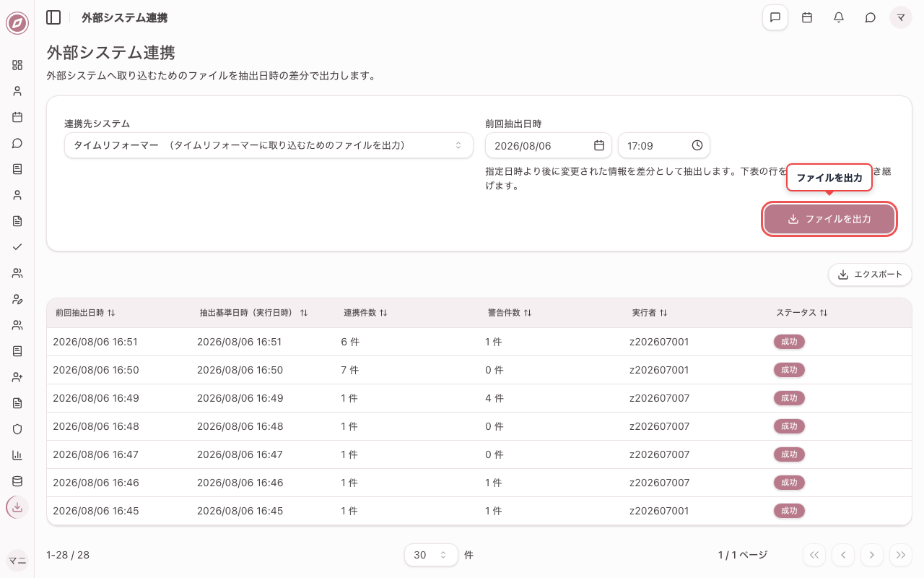Click the 4 件 warning count cell
Viewport: 924px width, 578px height.
click(x=494, y=398)
